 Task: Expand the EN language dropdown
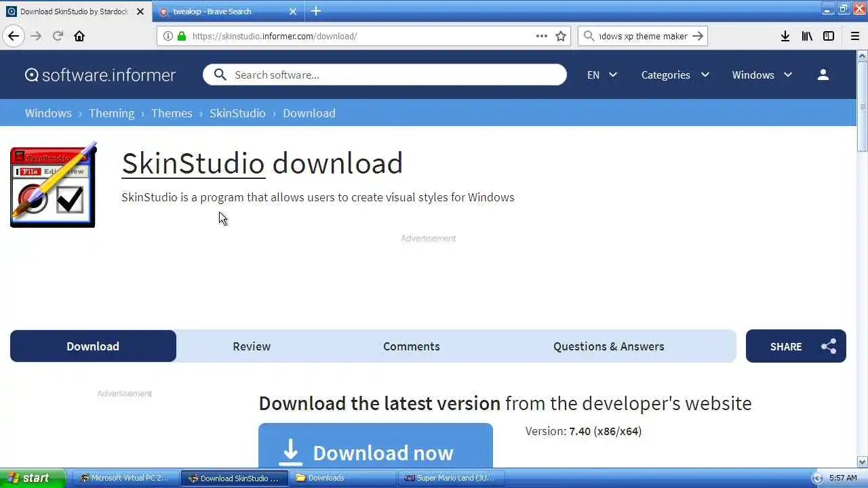602,75
